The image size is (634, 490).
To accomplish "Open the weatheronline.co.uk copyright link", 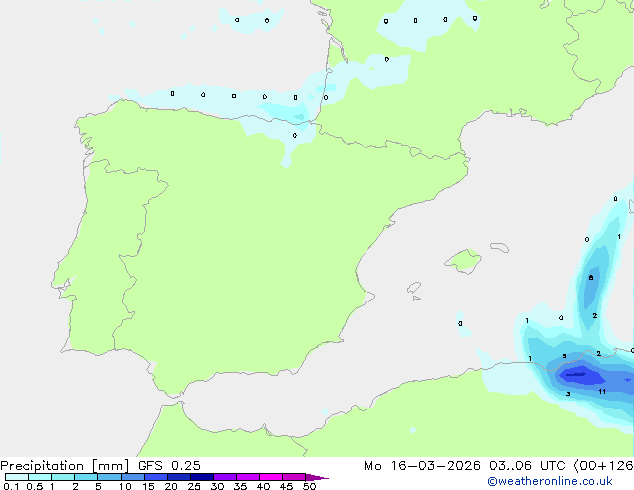I will click(550, 481).
